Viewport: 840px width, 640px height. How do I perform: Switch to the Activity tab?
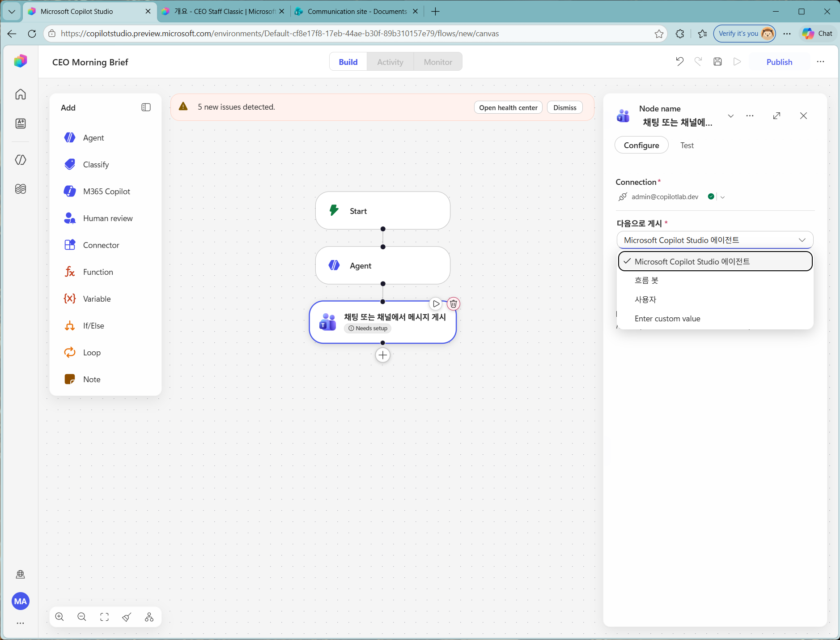tap(390, 62)
